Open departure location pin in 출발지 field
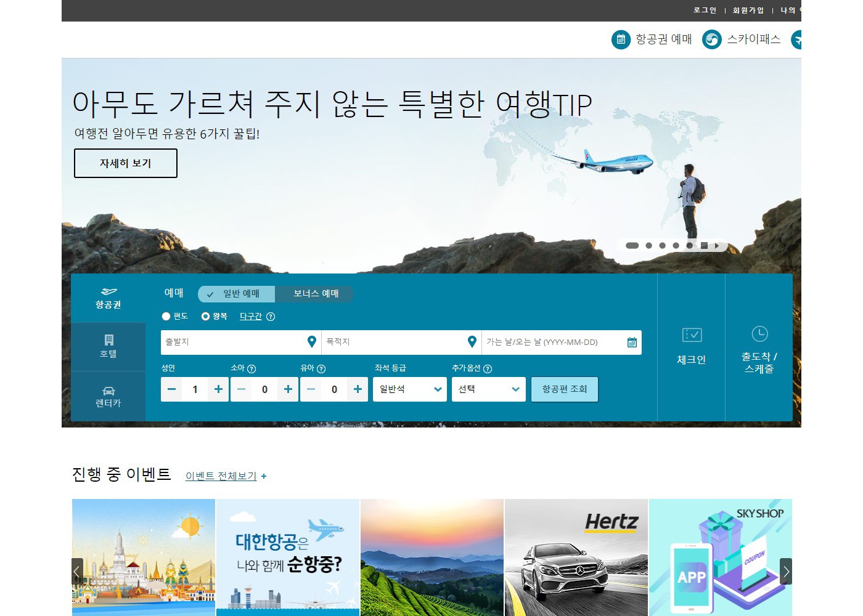The height and width of the screenshot is (616, 863). tap(312, 342)
